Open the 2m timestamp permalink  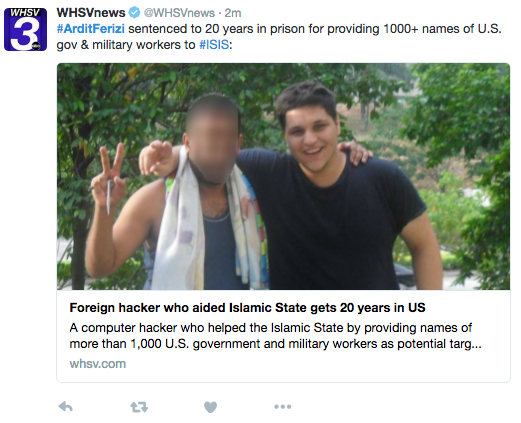click(x=233, y=13)
